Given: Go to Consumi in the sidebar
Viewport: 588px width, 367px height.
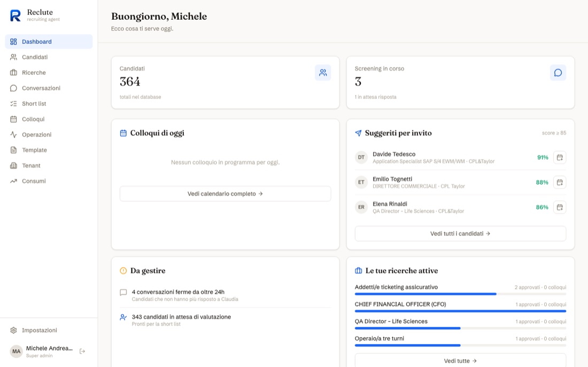Looking at the screenshot, I should point(49,181).
